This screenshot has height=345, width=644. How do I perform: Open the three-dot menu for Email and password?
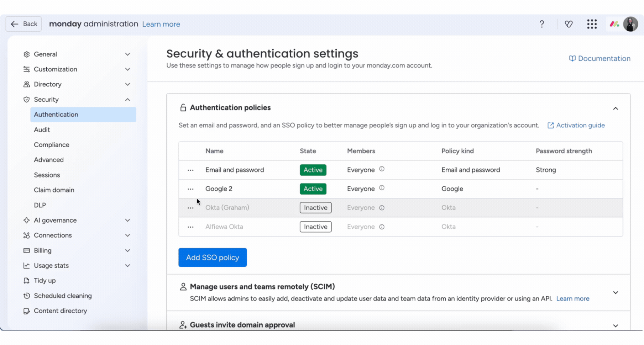(190, 170)
